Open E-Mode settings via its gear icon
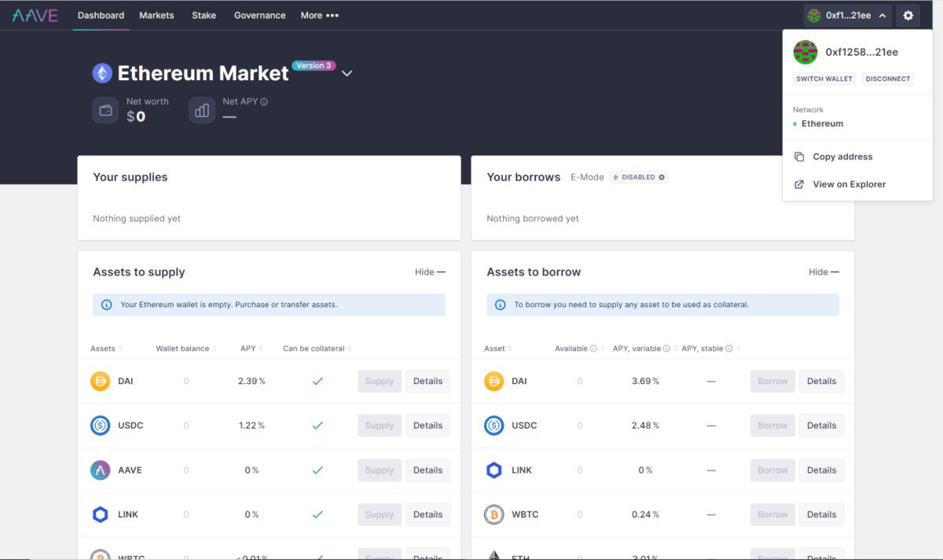The width and height of the screenshot is (943, 560). tap(660, 177)
